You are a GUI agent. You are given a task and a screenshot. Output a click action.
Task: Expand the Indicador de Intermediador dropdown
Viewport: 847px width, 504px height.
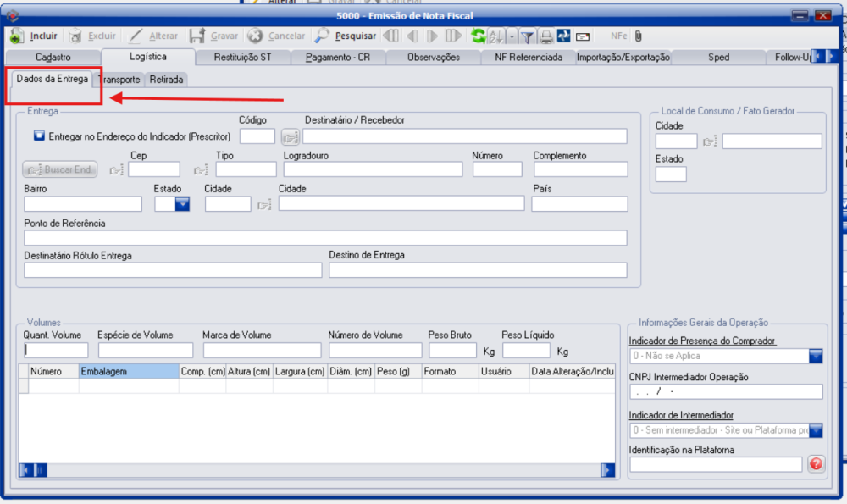pos(815,430)
